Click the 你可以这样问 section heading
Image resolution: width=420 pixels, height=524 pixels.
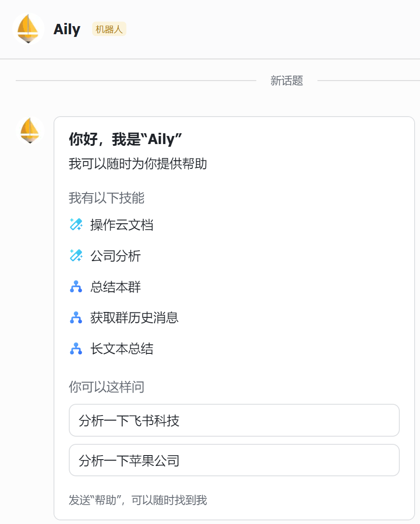pyautogui.click(x=107, y=387)
